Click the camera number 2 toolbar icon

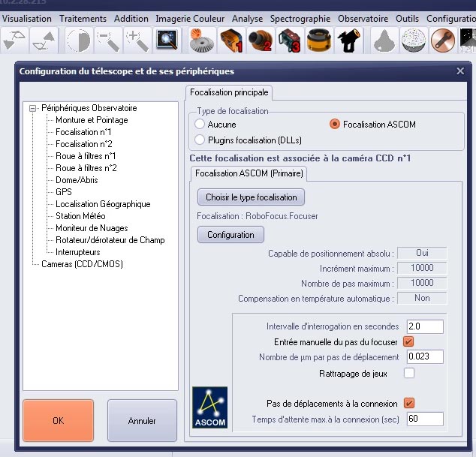262,40
